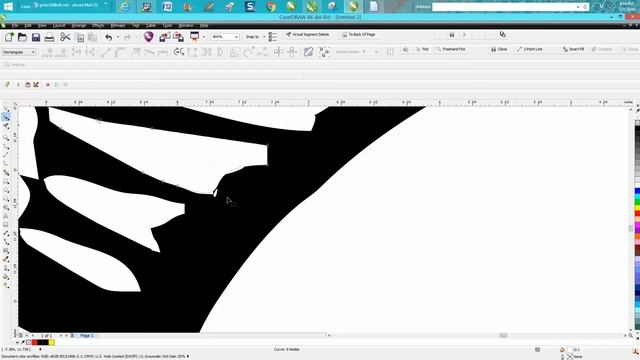This screenshot has height=360, width=640.
Task: Open the Bitmaps menu
Action: [118, 26]
